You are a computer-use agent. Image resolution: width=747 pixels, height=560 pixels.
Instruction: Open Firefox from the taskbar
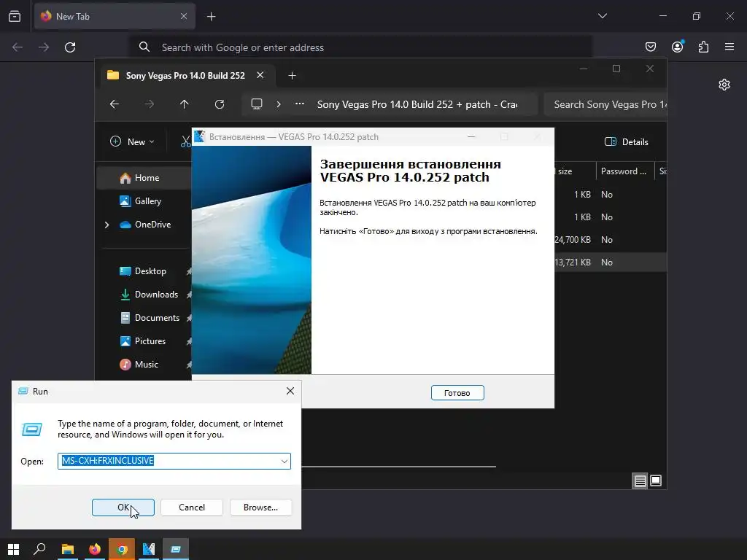pyautogui.click(x=94, y=549)
